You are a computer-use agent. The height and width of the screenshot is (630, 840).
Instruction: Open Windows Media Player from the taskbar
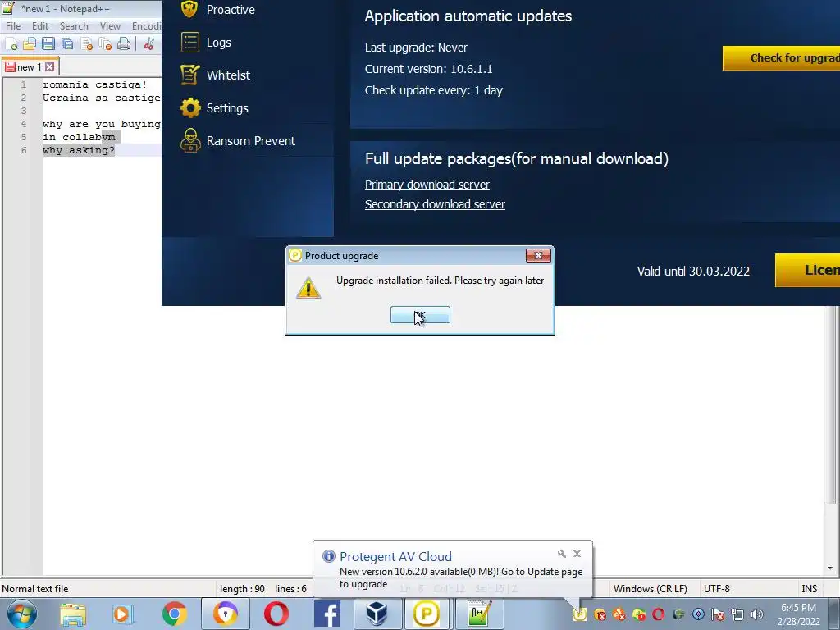coord(123,614)
